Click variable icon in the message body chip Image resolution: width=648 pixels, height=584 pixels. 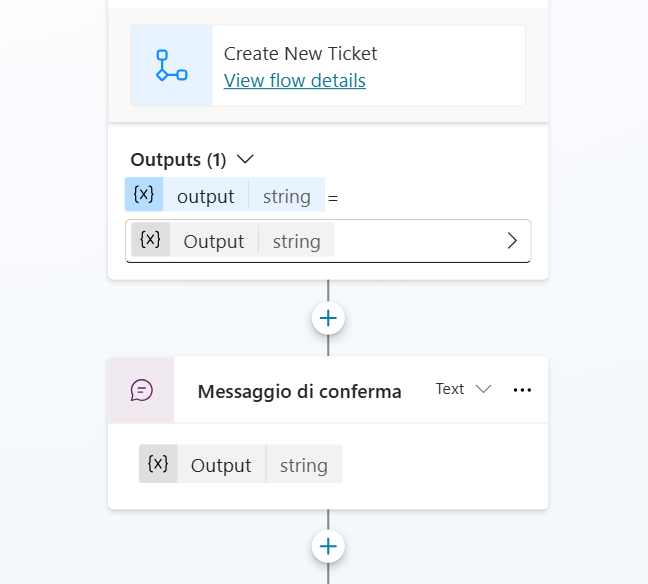pyautogui.click(x=157, y=464)
